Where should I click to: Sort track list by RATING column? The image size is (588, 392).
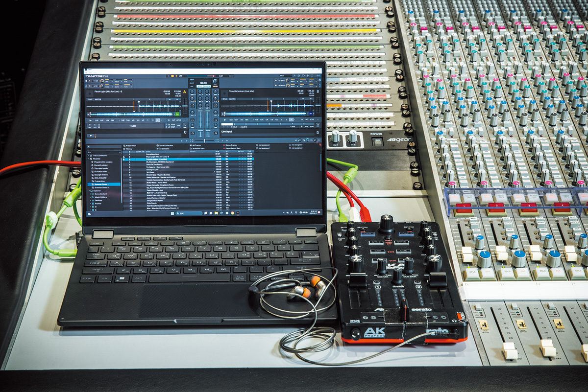click(x=241, y=152)
